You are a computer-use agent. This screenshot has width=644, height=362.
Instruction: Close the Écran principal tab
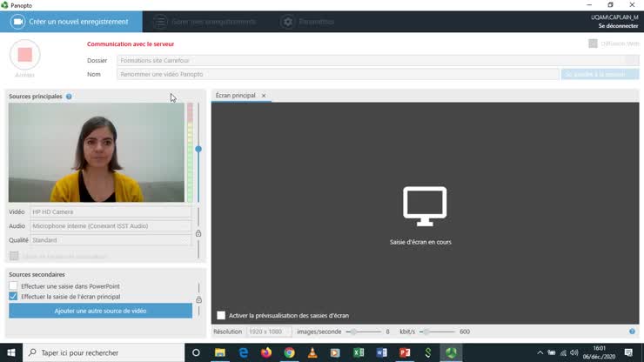click(x=264, y=96)
